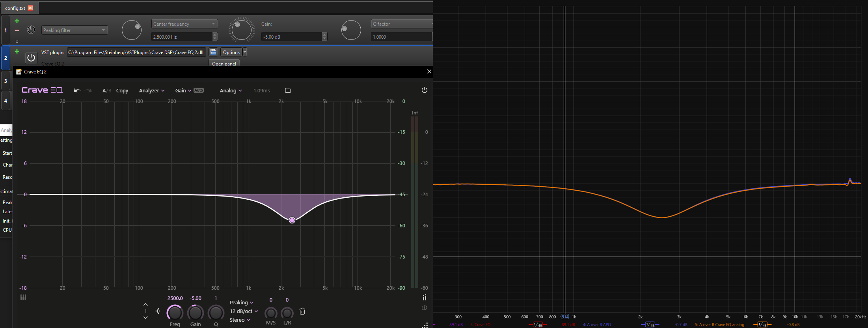
Task: Select filter row 1 handle
Action: (x=6, y=30)
